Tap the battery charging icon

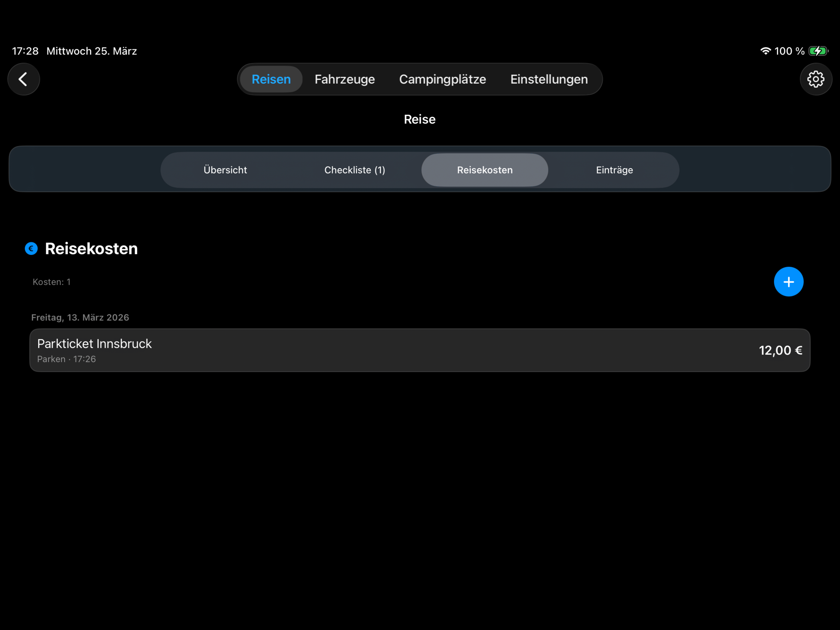pyautogui.click(x=818, y=51)
